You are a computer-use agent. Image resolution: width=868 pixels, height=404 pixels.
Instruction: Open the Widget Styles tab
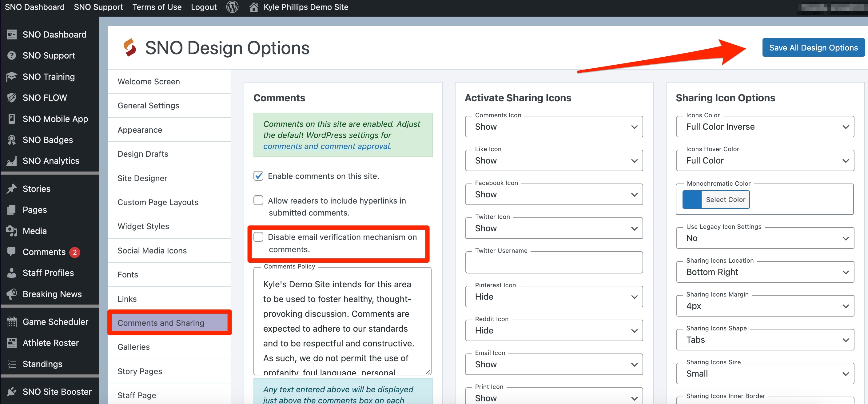169,226
